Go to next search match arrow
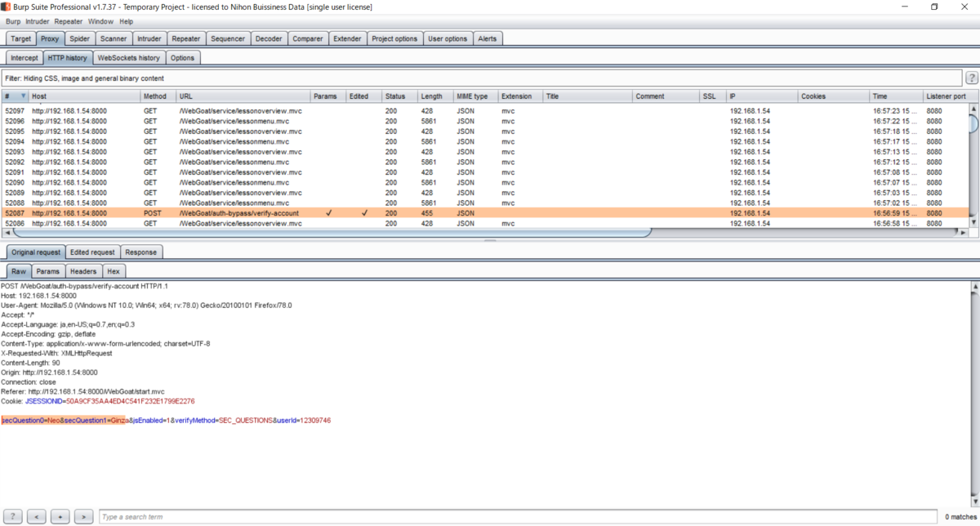The image size is (980, 526). pyautogui.click(x=83, y=517)
